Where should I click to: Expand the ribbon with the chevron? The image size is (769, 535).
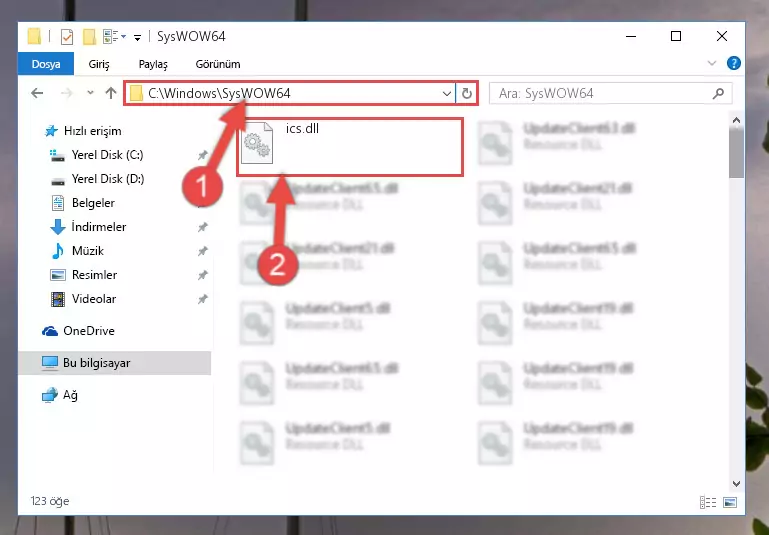click(712, 63)
